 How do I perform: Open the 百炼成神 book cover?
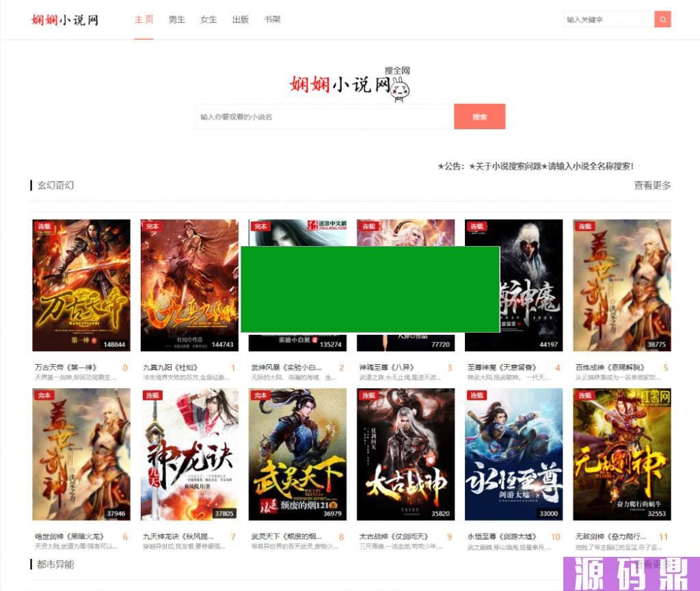pos(622,285)
